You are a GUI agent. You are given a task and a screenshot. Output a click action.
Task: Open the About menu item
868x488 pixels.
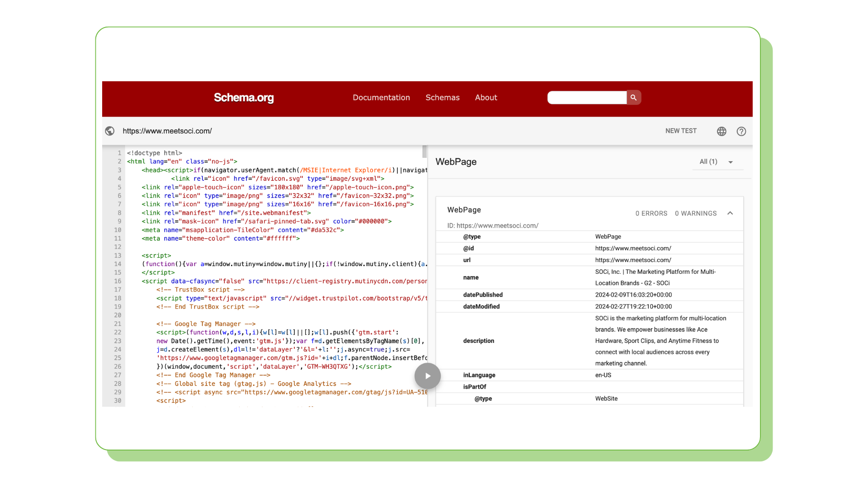[486, 98]
